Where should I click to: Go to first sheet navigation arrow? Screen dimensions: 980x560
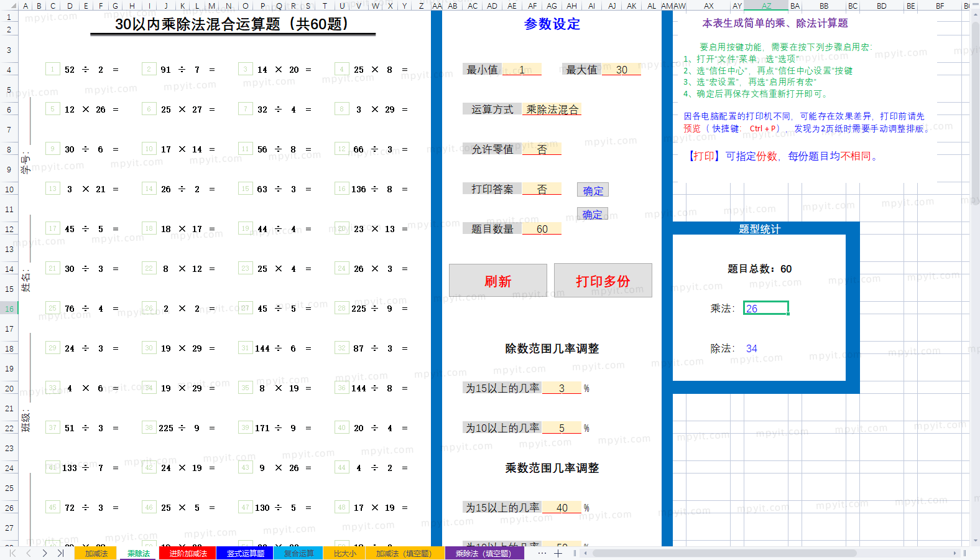(x=12, y=553)
